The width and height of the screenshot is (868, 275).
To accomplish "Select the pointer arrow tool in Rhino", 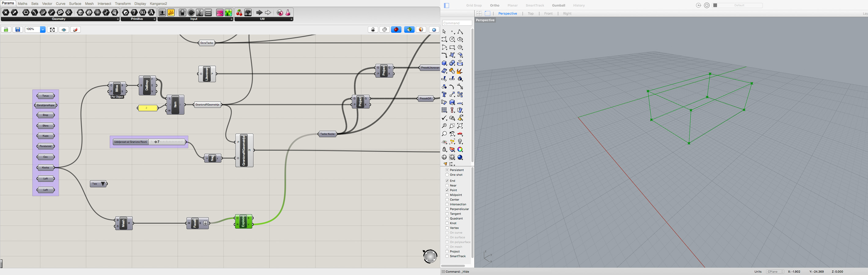I will point(444,32).
